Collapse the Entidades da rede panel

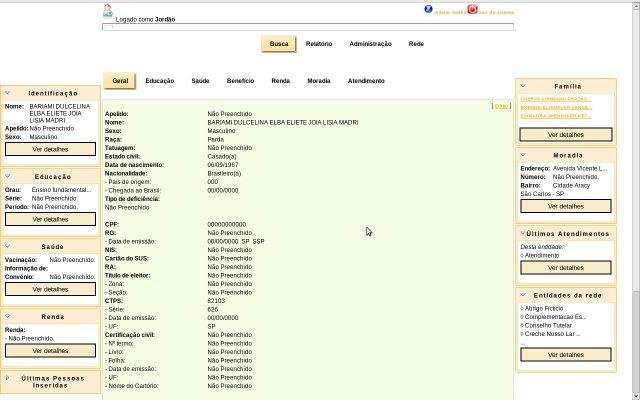tap(523, 295)
